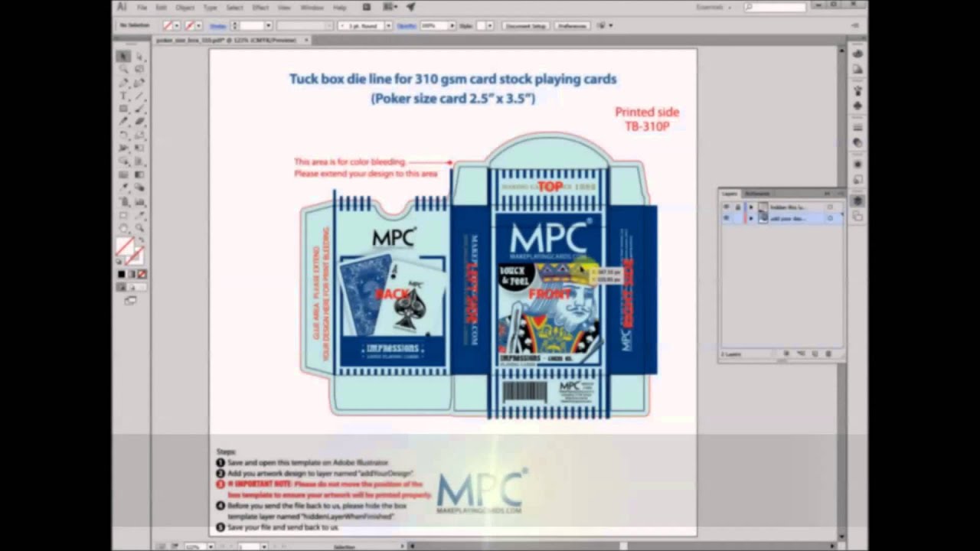Click the Document Setup button

click(x=525, y=26)
